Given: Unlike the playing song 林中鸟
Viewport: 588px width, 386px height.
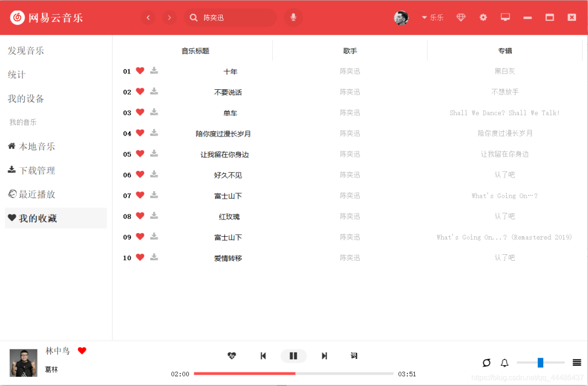Looking at the screenshot, I should pos(82,351).
